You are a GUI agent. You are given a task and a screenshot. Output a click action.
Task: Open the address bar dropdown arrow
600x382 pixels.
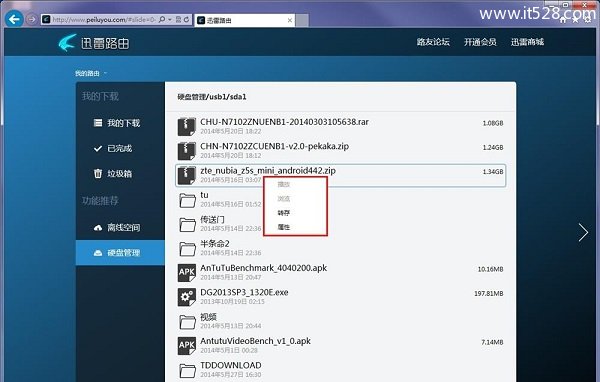tap(170, 20)
